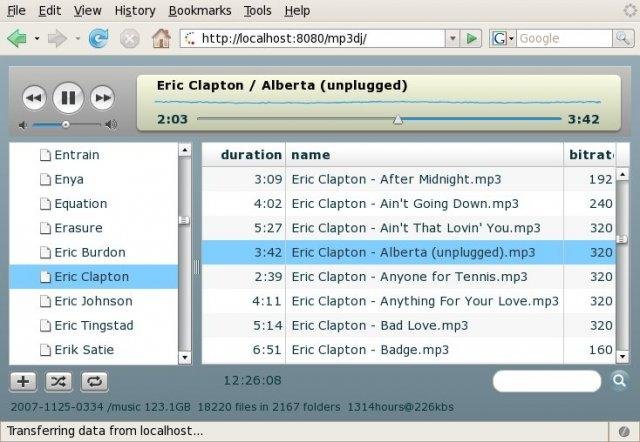This screenshot has height=442, width=640.
Task: Sort by the bitrate column header
Action: (x=590, y=155)
